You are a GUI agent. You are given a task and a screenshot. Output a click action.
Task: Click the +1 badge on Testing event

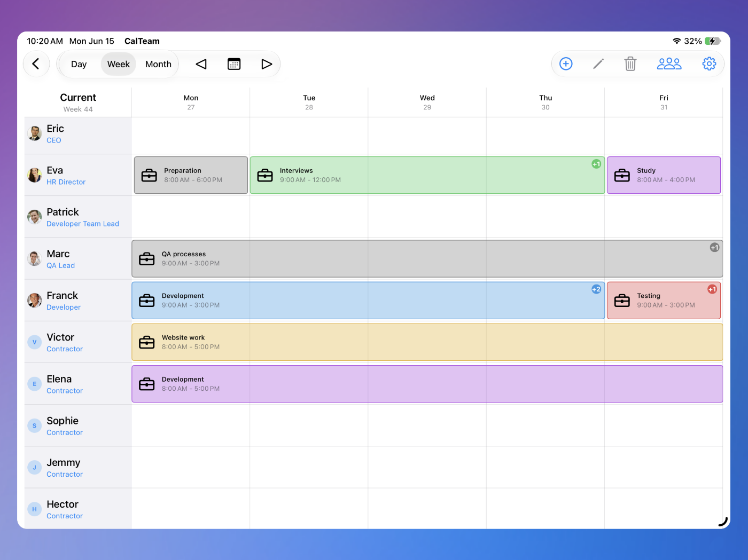(x=712, y=289)
